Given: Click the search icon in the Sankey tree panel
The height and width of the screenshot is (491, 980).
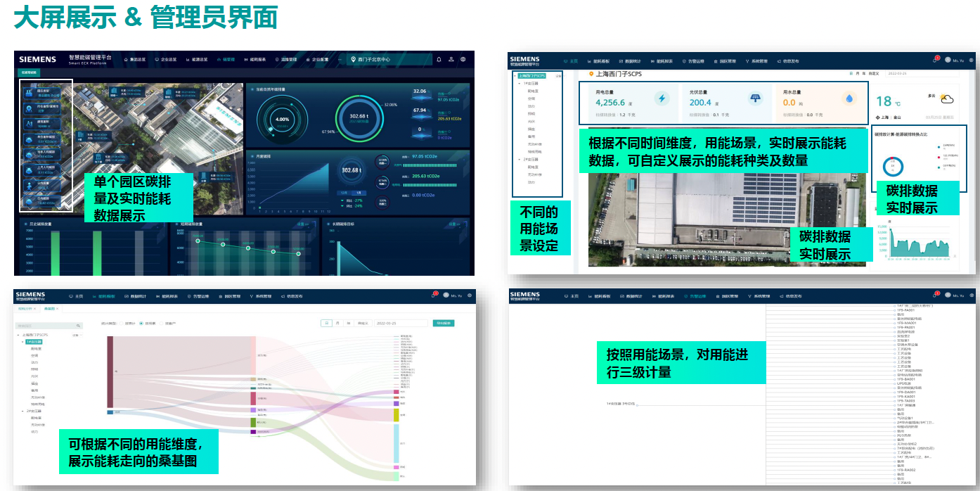Looking at the screenshot, I should click(79, 326).
